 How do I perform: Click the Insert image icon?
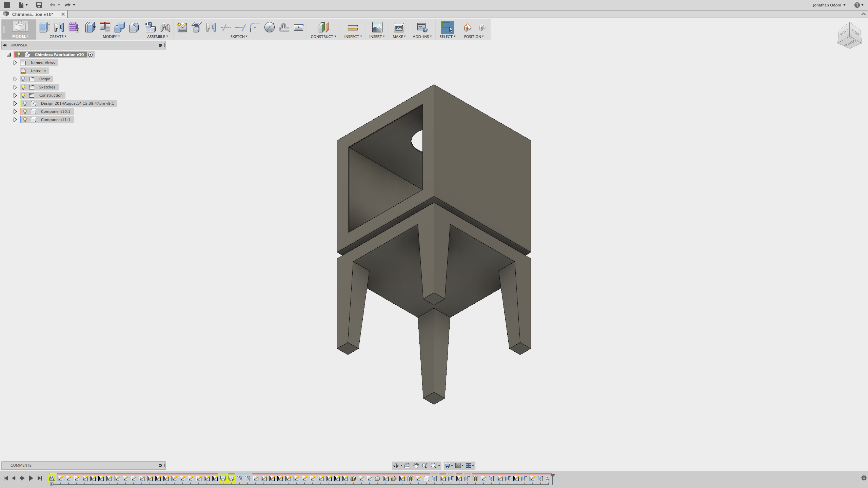377,27
